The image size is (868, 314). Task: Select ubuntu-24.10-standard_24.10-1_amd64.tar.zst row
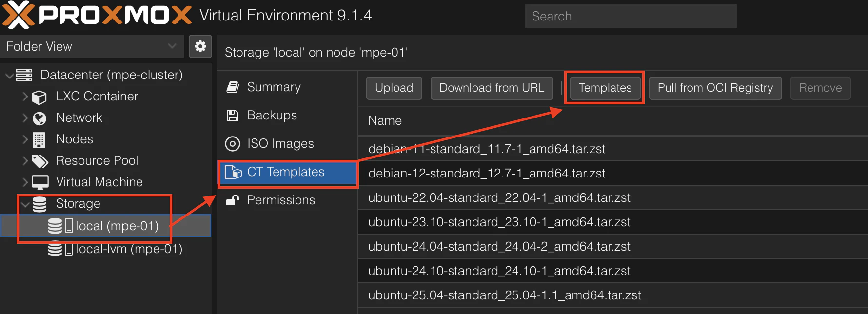(x=613, y=271)
